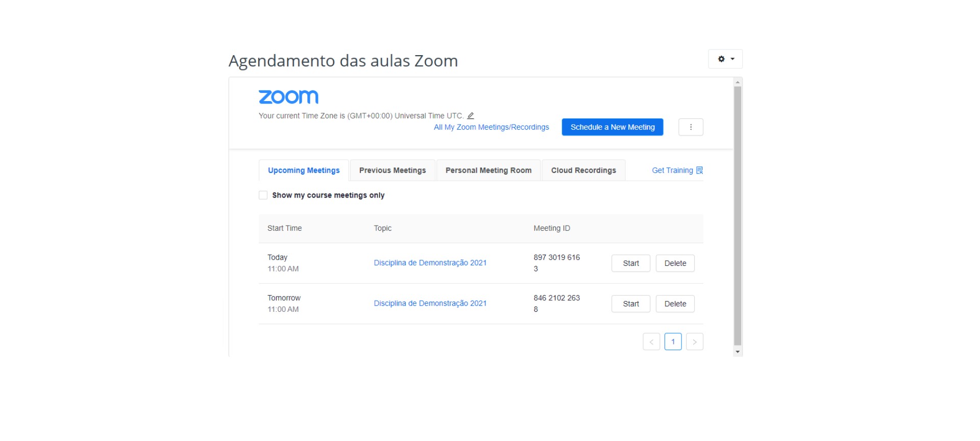Click the scrollbar up arrow

coord(738,82)
